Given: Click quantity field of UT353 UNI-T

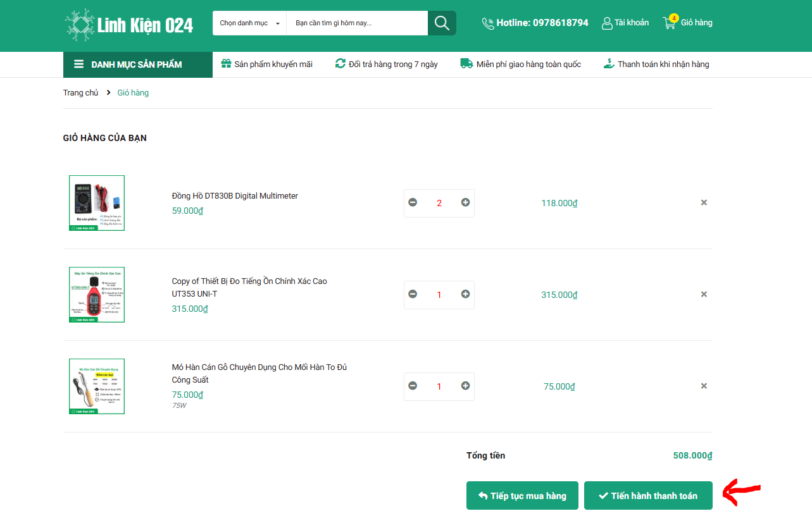Looking at the screenshot, I should [x=439, y=295].
